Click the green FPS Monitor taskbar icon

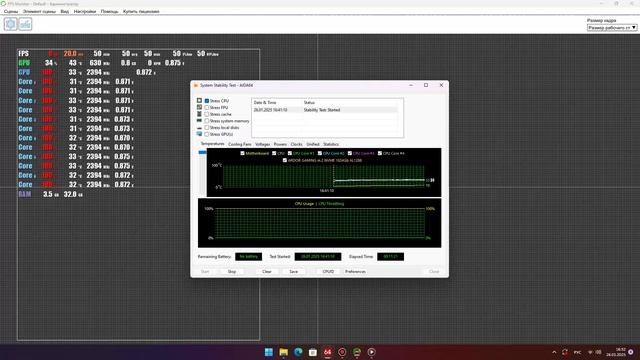(357, 352)
